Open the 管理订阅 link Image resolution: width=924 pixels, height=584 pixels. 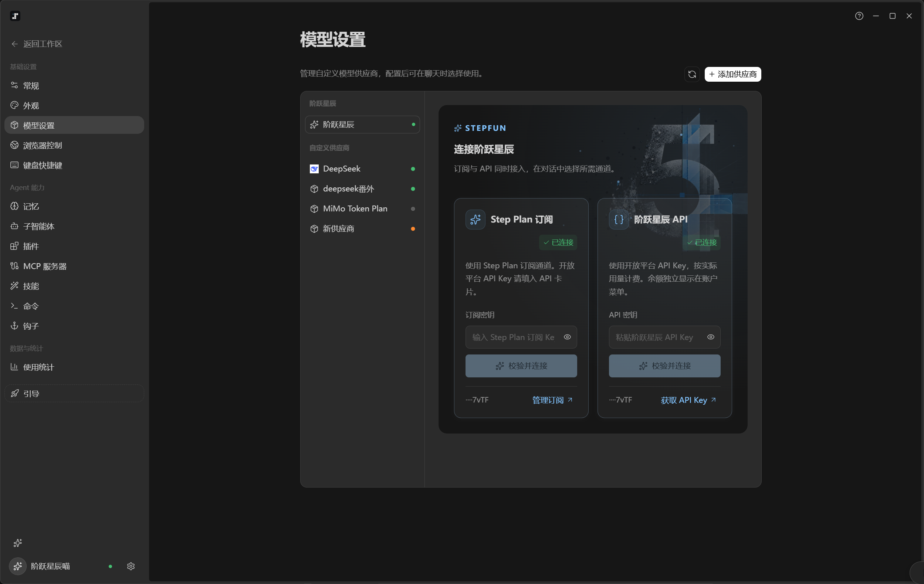click(552, 400)
